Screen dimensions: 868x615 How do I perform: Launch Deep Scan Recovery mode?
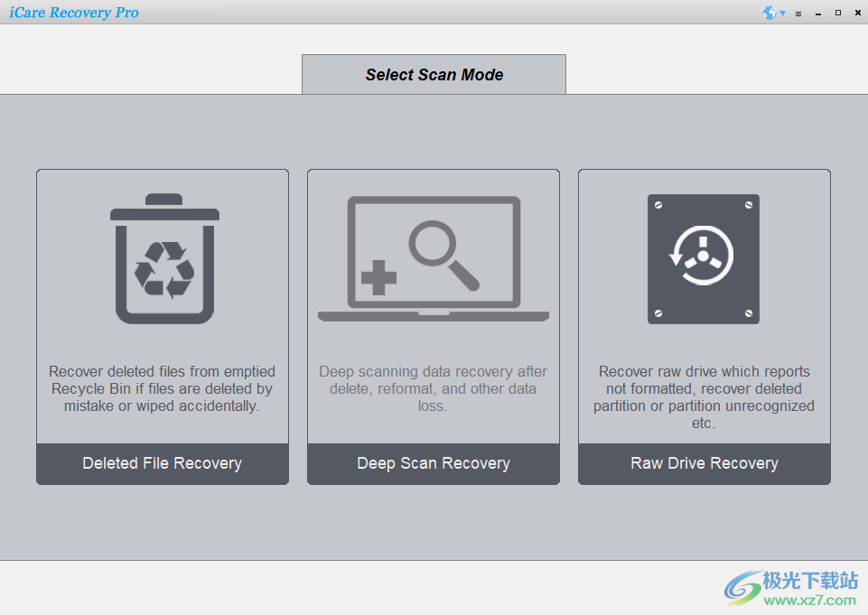tap(434, 463)
